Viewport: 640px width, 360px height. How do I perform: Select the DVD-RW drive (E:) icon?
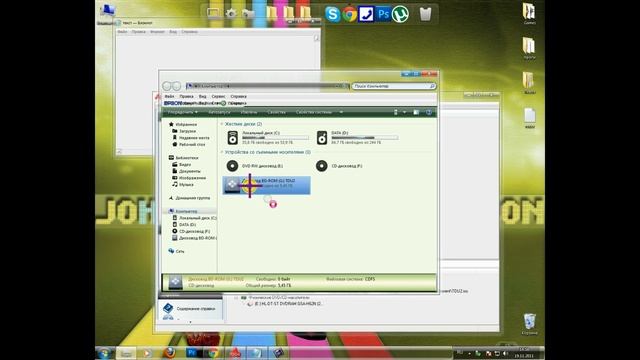click(x=232, y=166)
